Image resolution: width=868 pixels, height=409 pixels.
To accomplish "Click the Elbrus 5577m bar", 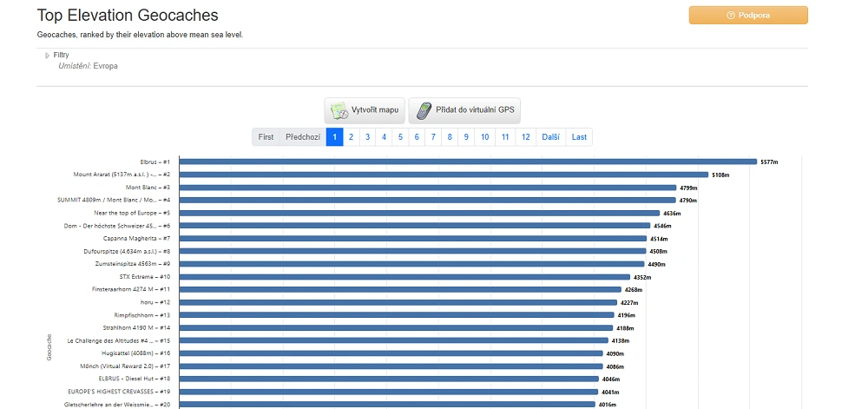I will pyautogui.click(x=468, y=162).
